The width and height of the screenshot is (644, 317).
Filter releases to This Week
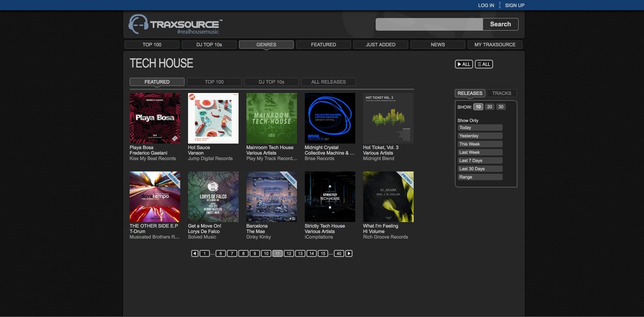pos(480,144)
